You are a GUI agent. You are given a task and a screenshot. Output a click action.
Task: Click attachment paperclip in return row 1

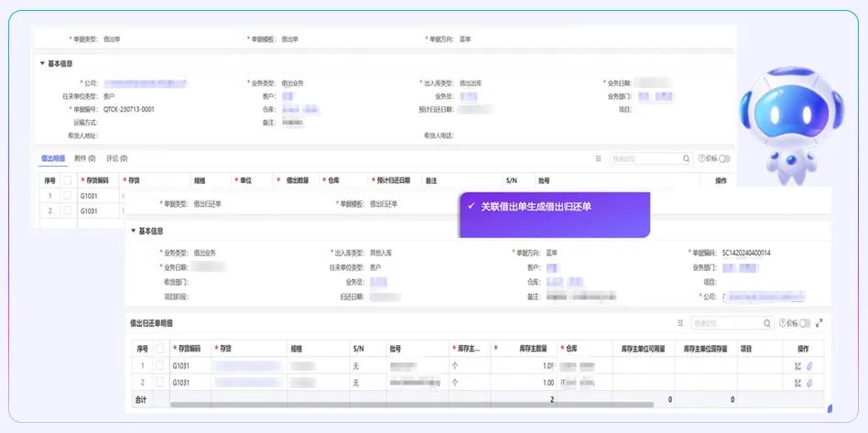click(809, 366)
